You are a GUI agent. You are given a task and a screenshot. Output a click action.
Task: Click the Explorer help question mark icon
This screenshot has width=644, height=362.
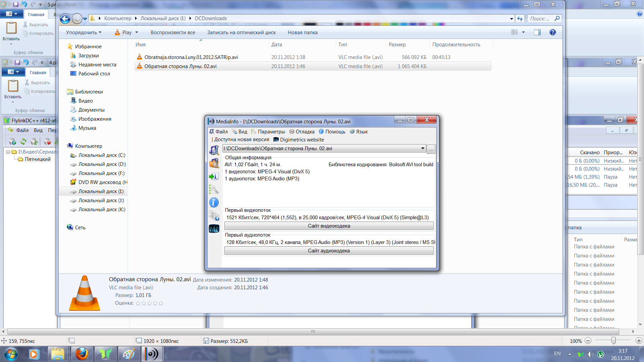[552, 32]
